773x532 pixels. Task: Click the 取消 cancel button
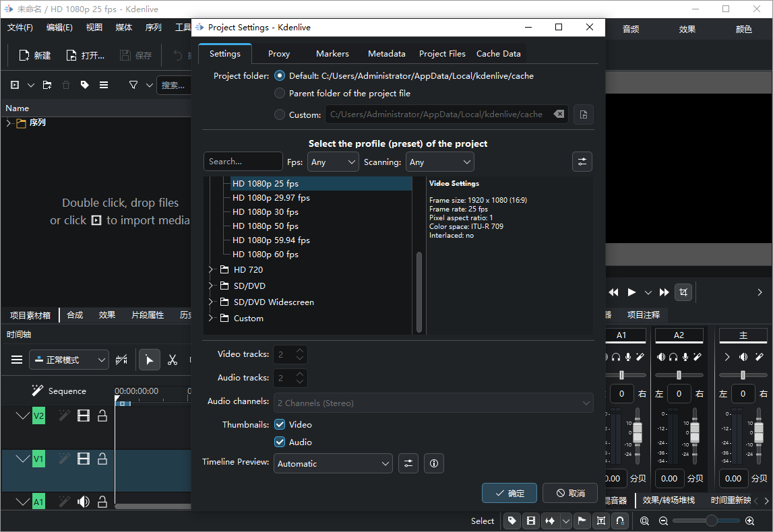coord(570,493)
